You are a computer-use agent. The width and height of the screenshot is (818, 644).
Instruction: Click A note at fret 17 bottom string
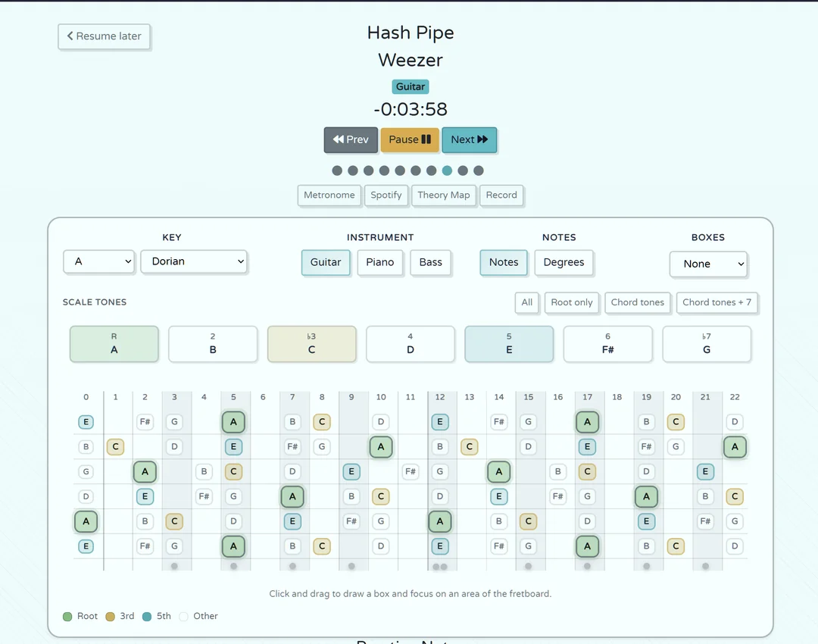click(x=588, y=546)
